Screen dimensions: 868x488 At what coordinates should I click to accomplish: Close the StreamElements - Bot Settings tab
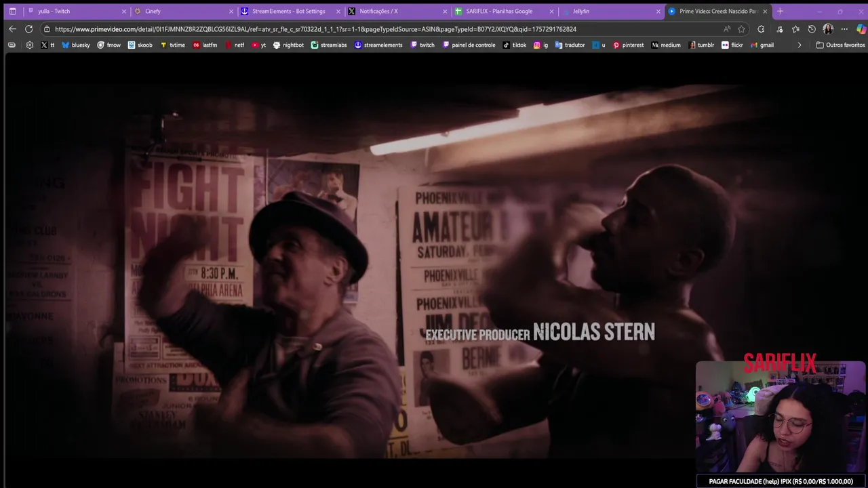tap(338, 12)
